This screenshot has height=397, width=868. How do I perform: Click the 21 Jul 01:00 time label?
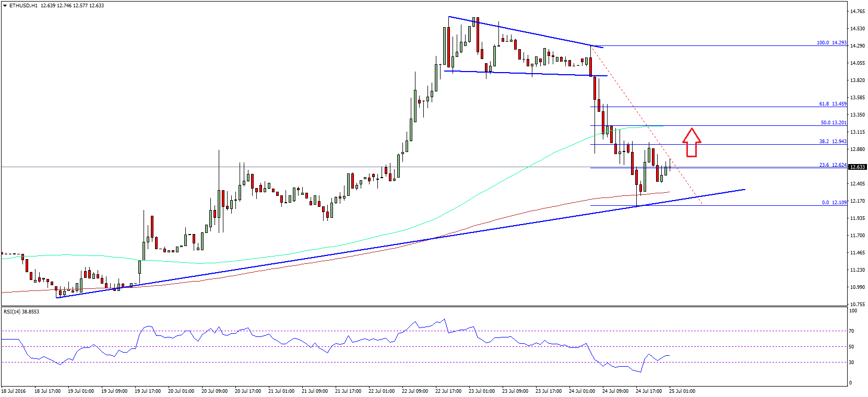coord(281,391)
